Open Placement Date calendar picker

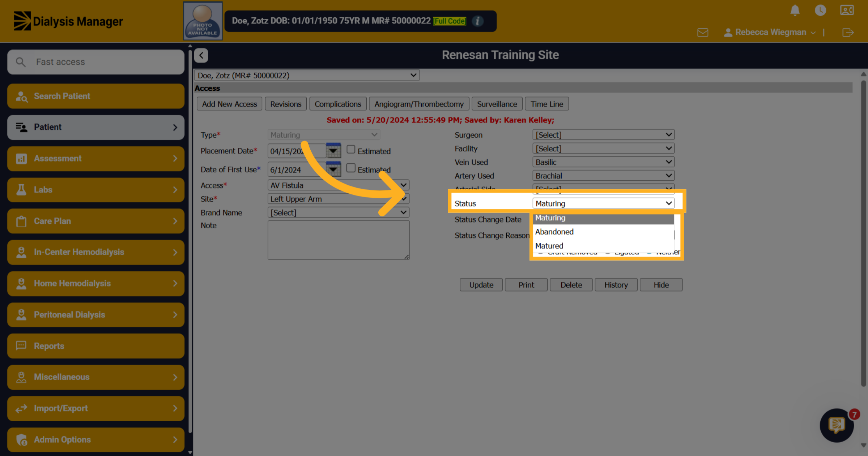click(x=333, y=150)
